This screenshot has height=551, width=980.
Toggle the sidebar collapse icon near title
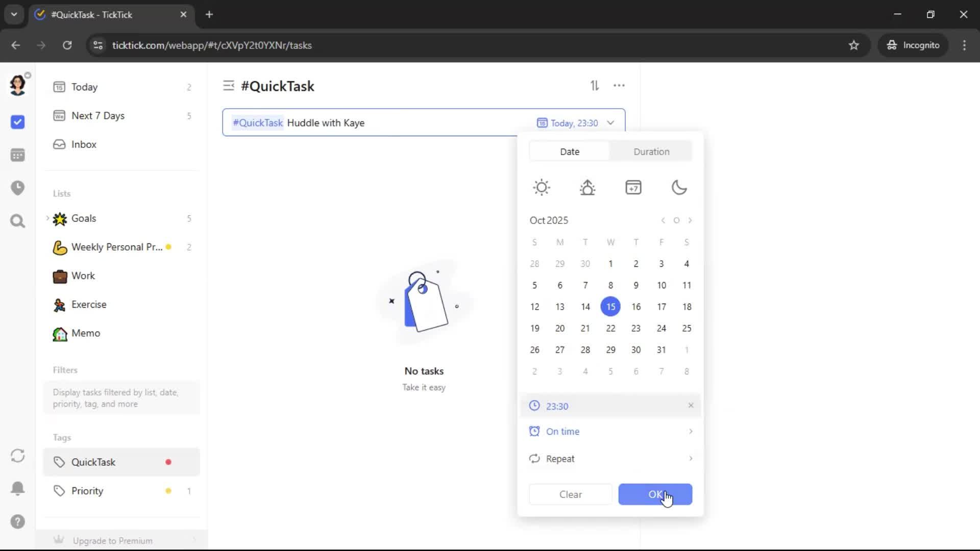228,86
